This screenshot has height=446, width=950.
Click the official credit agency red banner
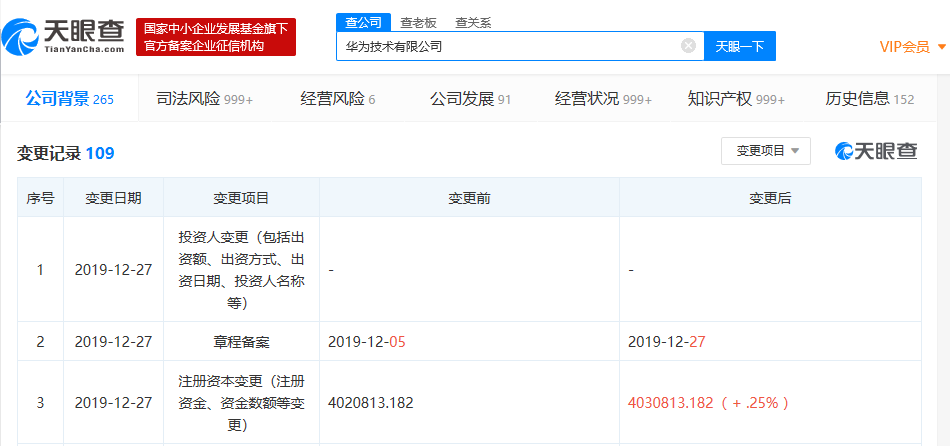coord(215,37)
